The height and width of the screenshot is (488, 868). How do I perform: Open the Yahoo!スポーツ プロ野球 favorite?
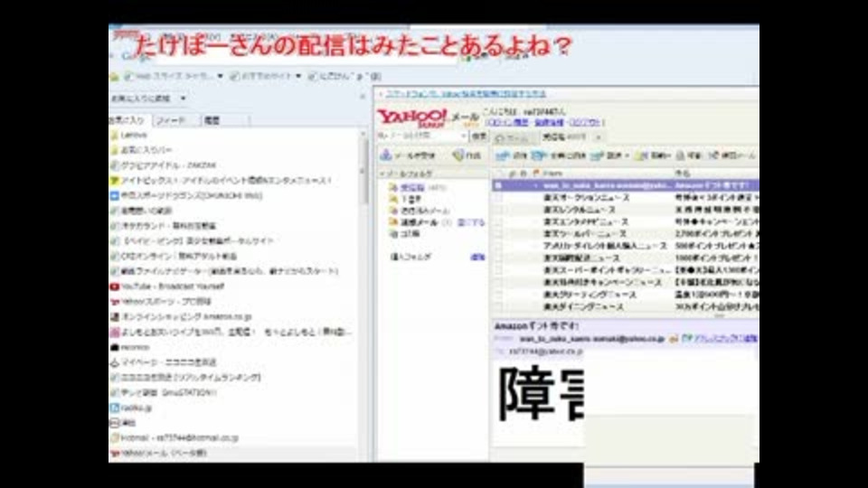pyautogui.click(x=161, y=302)
